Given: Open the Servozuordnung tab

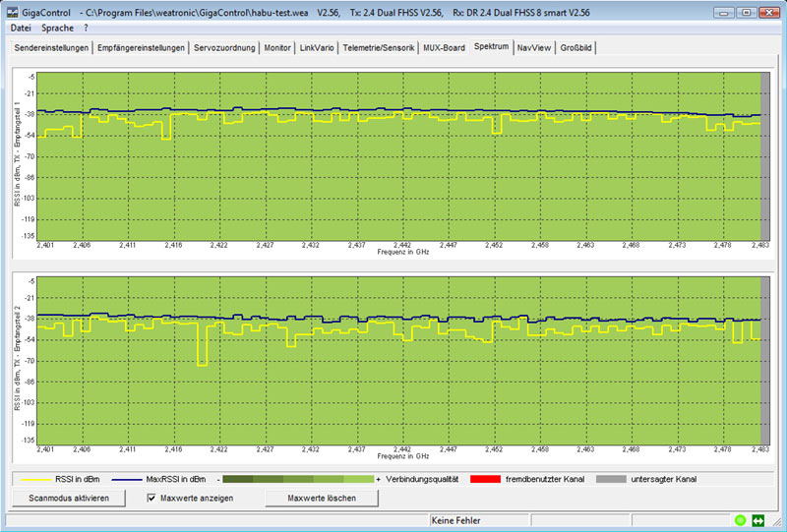Looking at the screenshot, I should [x=224, y=47].
